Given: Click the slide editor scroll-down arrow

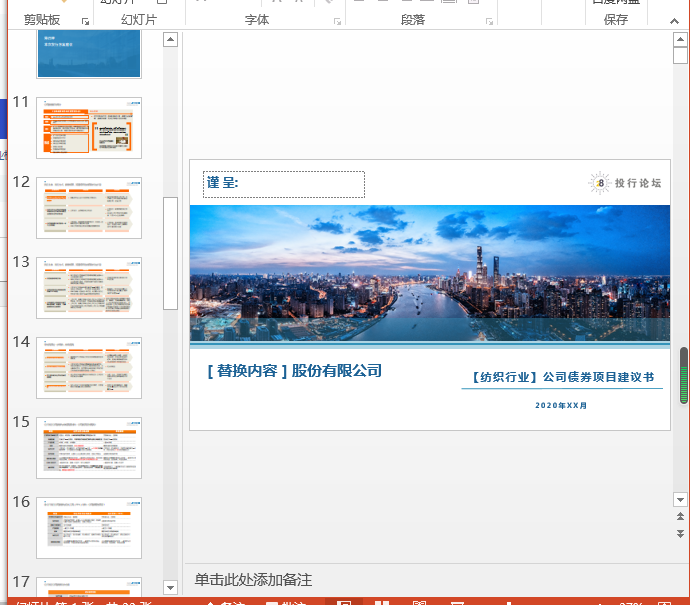Looking at the screenshot, I should pos(680,499).
